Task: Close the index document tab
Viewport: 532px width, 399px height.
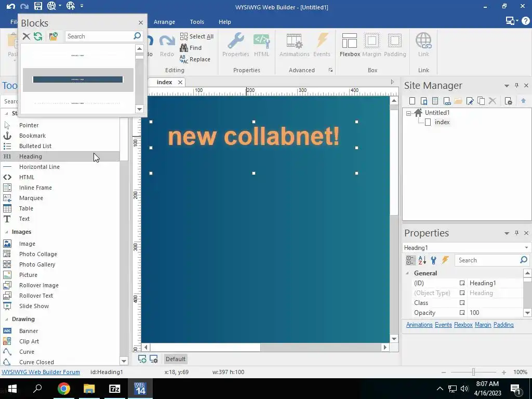Action: 180,82
